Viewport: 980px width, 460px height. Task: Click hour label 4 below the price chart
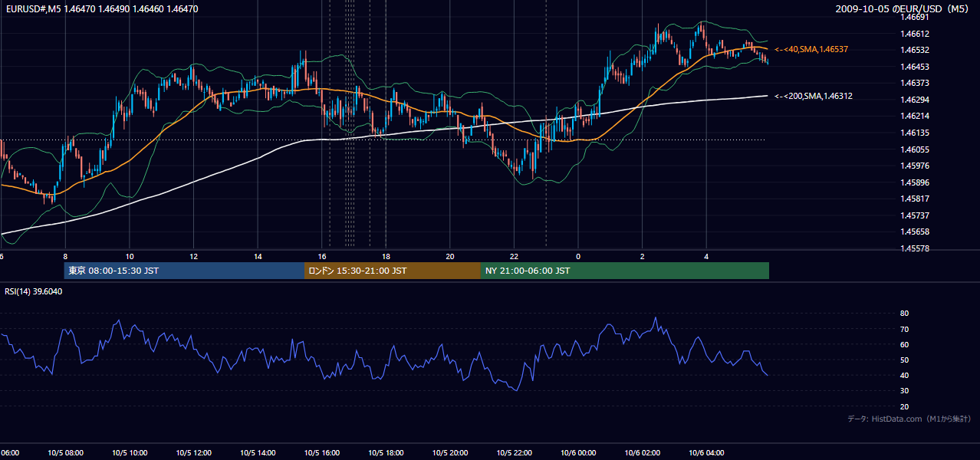pyautogui.click(x=706, y=256)
